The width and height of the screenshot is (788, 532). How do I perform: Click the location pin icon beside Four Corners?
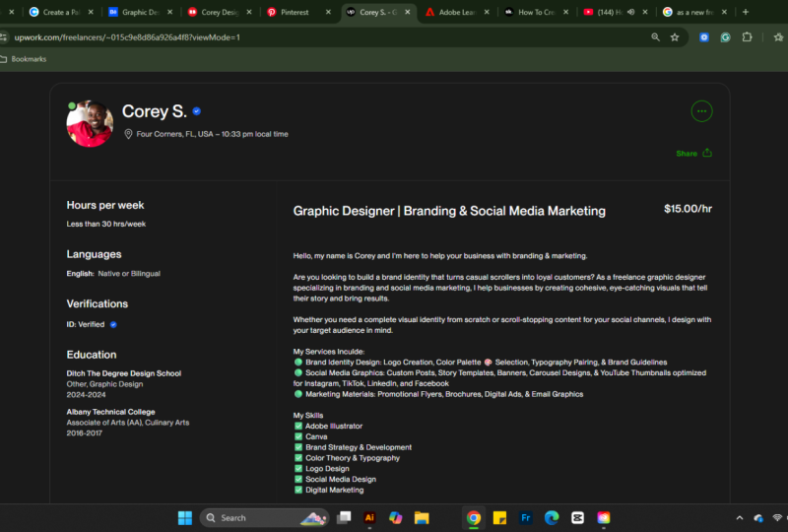coord(128,134)
